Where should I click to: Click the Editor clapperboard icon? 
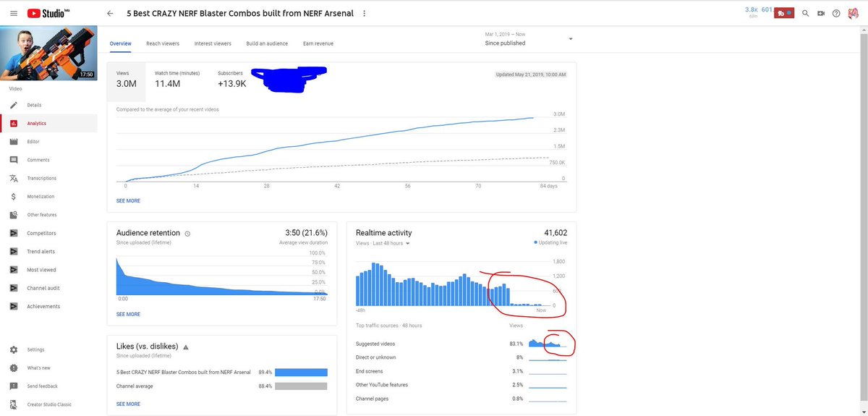(x=14, y=142)
